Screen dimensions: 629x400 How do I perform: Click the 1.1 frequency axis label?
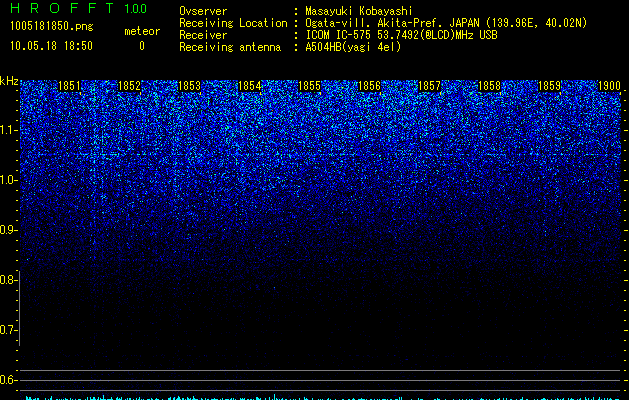point(8,130)
